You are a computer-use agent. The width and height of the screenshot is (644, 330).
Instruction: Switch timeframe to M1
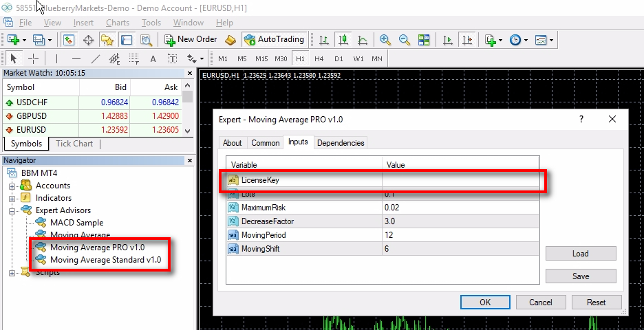click(x=223, y=58)
